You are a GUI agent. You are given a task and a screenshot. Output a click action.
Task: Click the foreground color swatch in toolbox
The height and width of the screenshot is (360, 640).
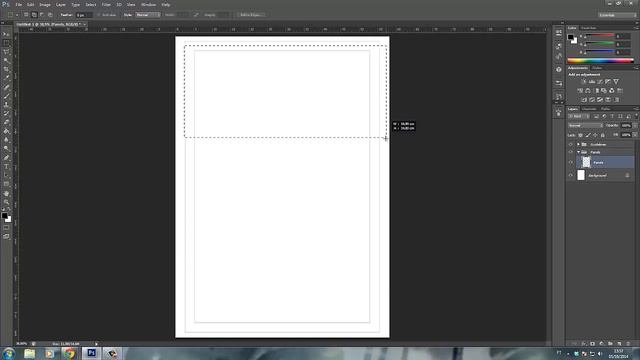[4, 216]
